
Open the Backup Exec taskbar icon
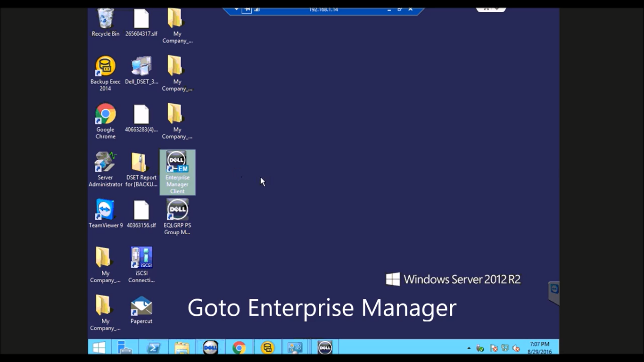[267, 347]
